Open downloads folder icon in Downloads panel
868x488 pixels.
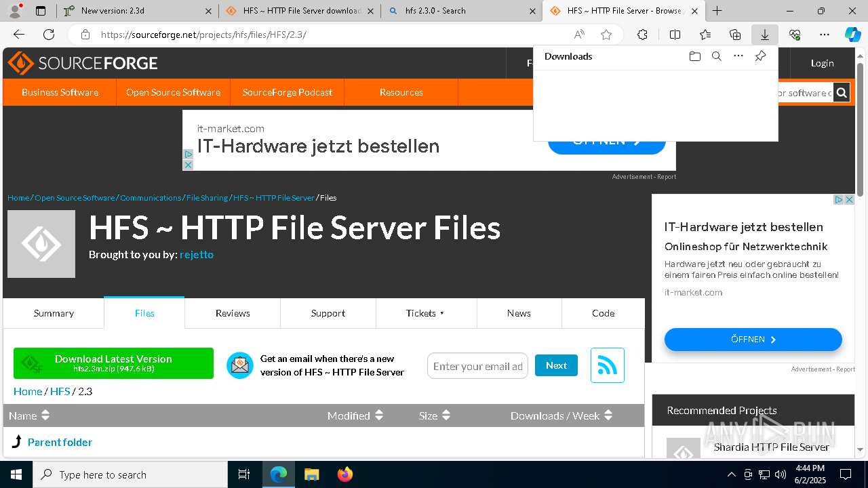click(x=694, y=56)
